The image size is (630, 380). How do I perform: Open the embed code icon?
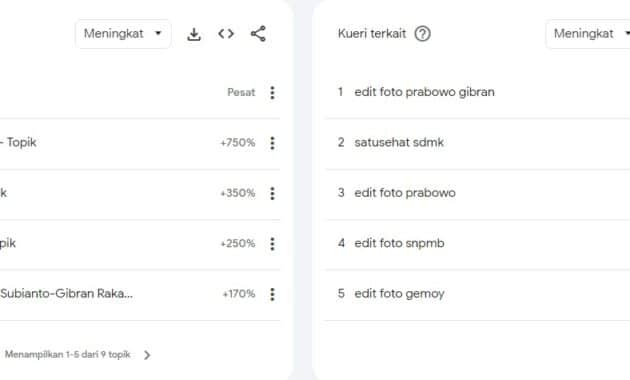[226, 34]
